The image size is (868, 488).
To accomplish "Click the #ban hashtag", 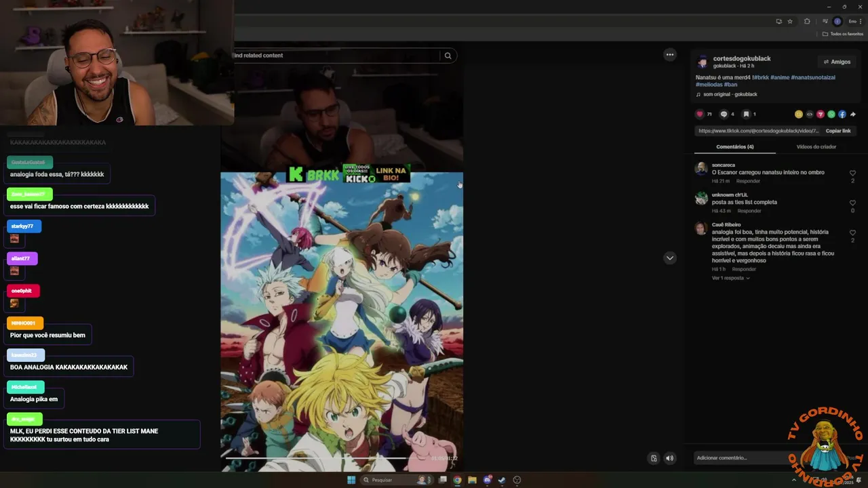I will click(x=730, y=85).
